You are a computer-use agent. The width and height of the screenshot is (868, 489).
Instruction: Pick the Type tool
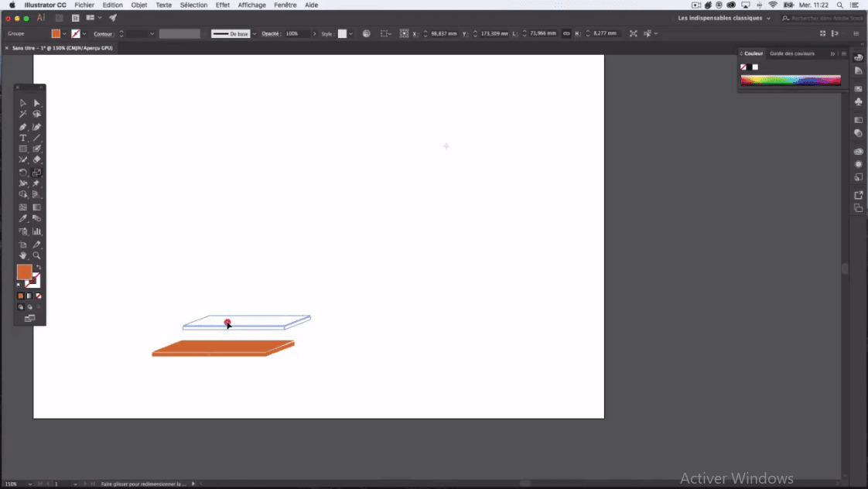22,138
